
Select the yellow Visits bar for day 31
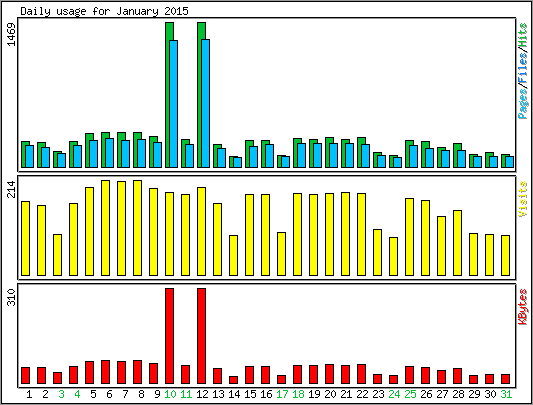coord(505,255)
